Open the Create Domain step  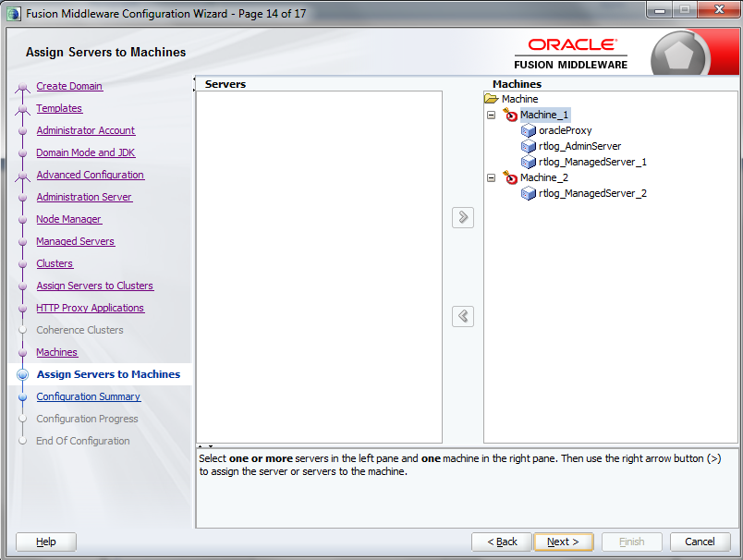click(69, 86)
